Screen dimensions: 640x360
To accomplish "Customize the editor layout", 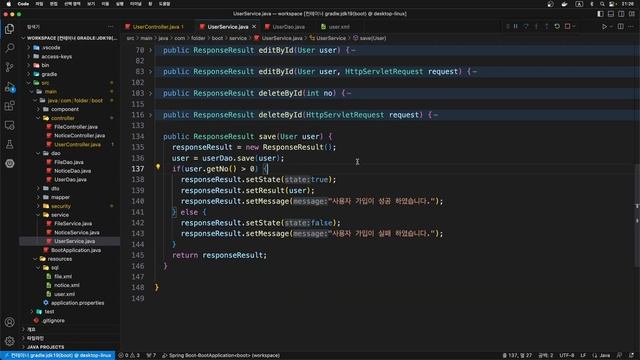I will [631, 14].
